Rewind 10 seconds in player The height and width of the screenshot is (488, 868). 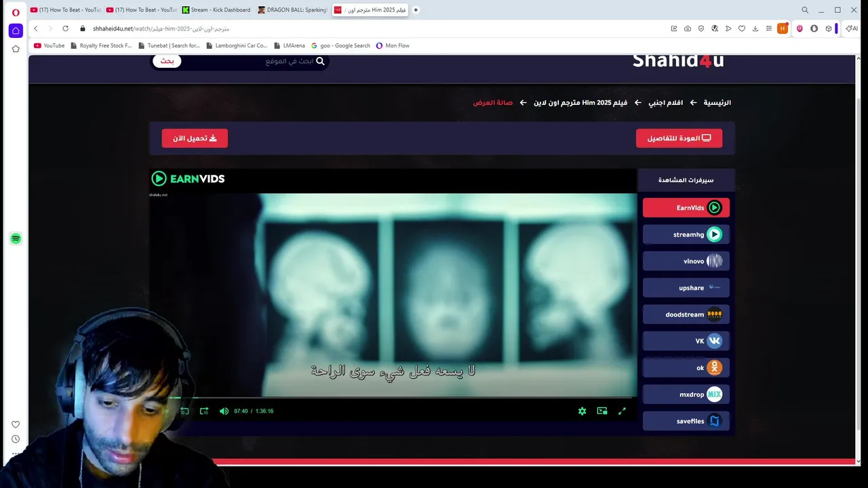pyautogui.click(x=184, y=411)
